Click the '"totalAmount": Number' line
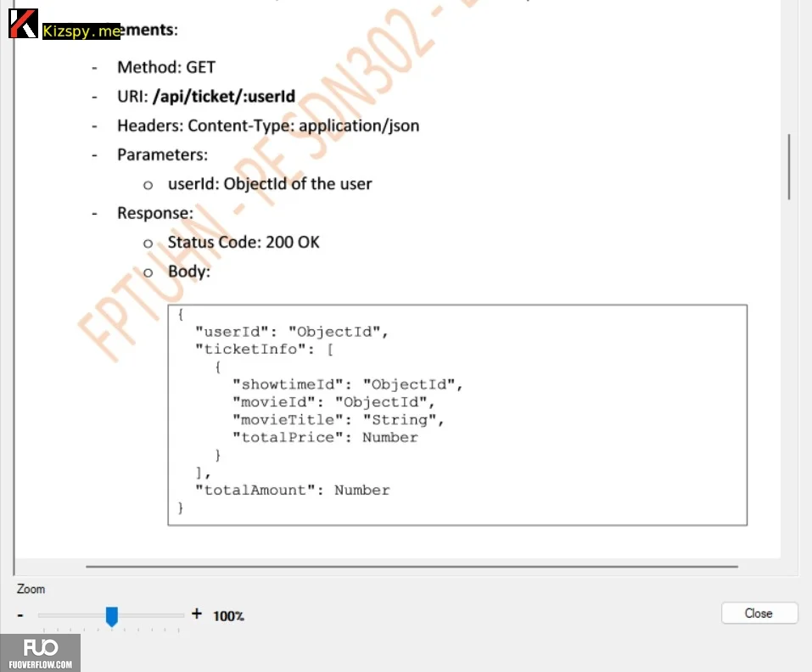 pos(292,490)
